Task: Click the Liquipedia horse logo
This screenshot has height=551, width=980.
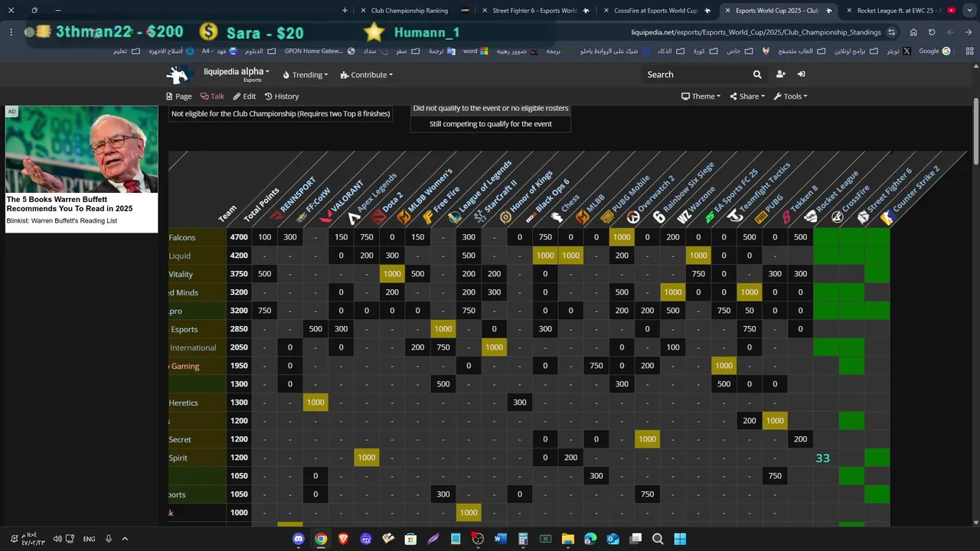Action: click(x=178, y=74)
